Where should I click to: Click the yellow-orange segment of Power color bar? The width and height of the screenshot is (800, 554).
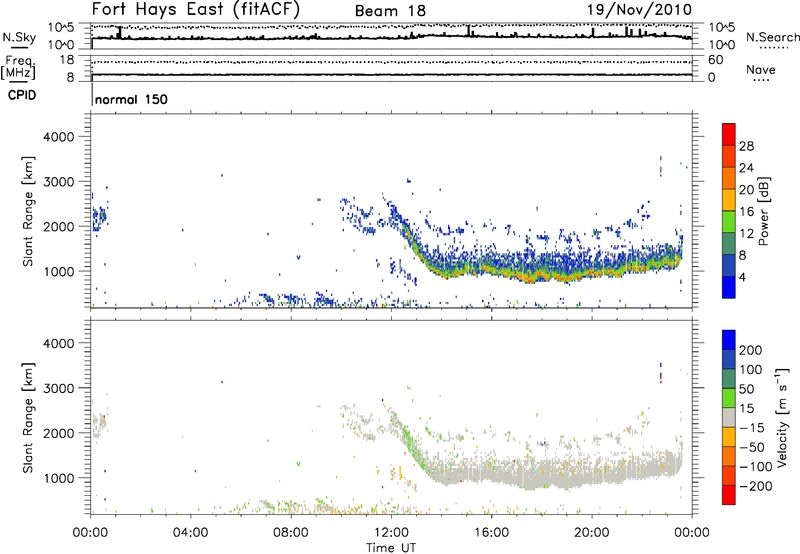tap(729, 199)
